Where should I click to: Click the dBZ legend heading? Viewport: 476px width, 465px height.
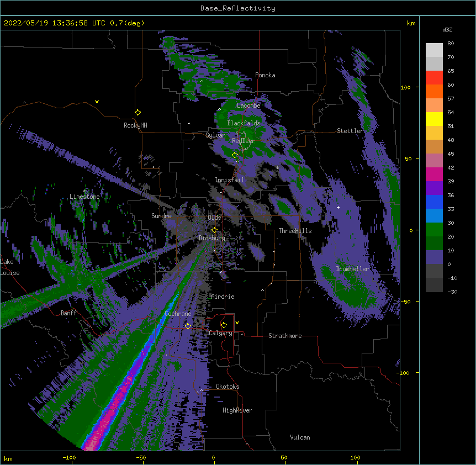[x=447, y=29]
